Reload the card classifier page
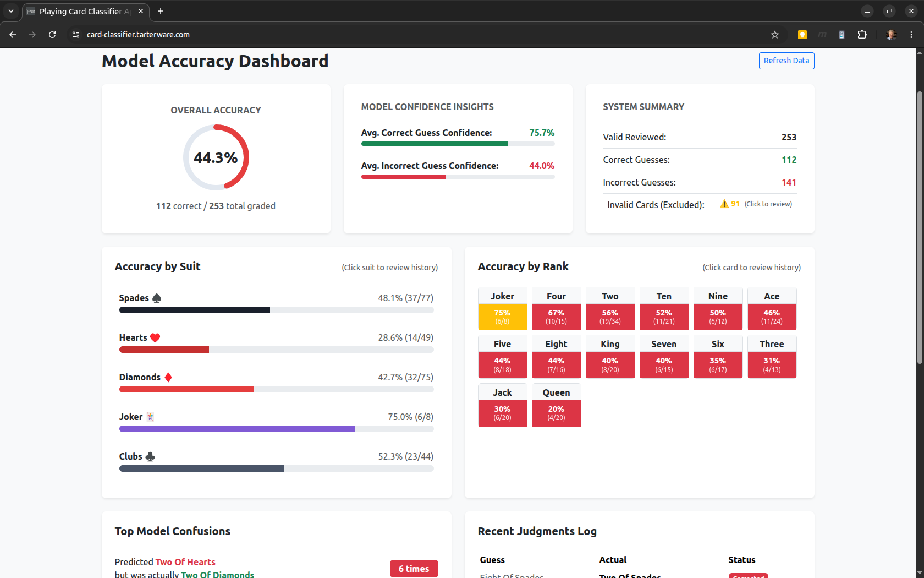The image size is (924, 578). 52,35
